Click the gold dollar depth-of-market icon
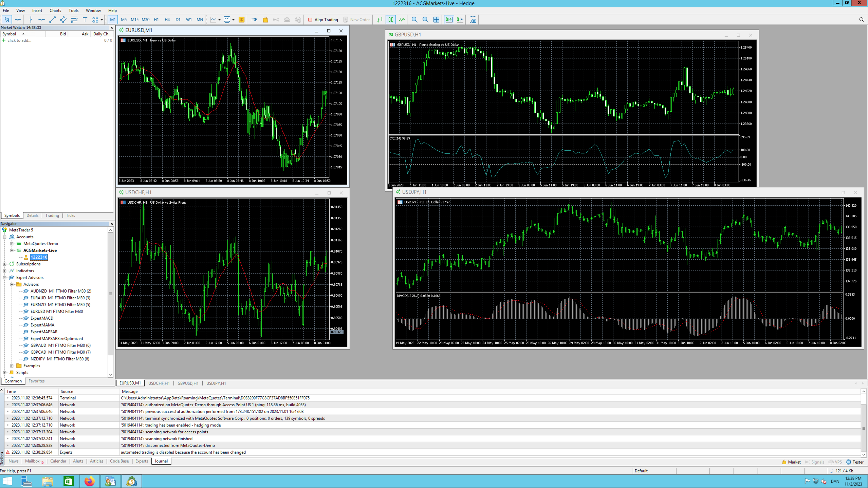The height and width of the screenshot is (488, 868). pos(241,20)
